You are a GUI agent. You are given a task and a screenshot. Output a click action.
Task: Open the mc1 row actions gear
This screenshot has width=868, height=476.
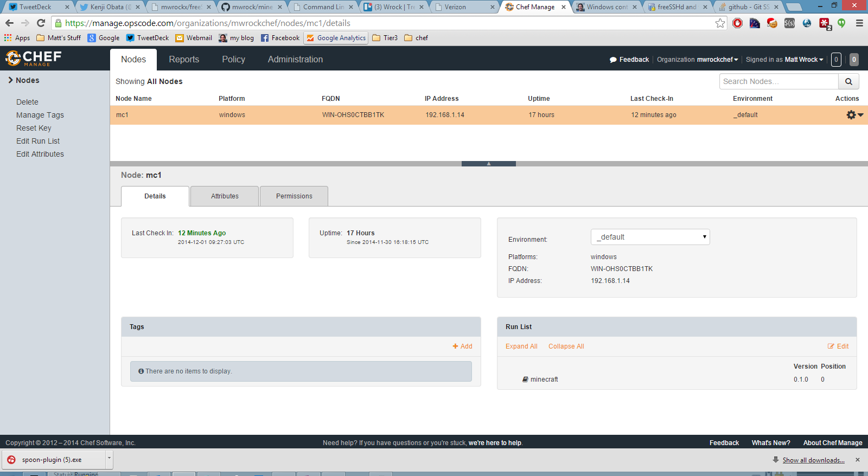pyautogui.click(x=854, y=115)
